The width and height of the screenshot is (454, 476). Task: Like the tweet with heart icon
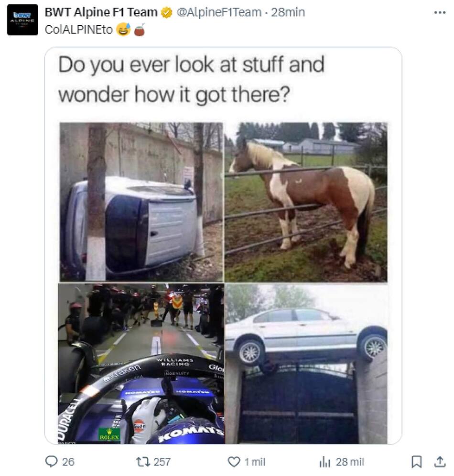(x=234, y=462)
